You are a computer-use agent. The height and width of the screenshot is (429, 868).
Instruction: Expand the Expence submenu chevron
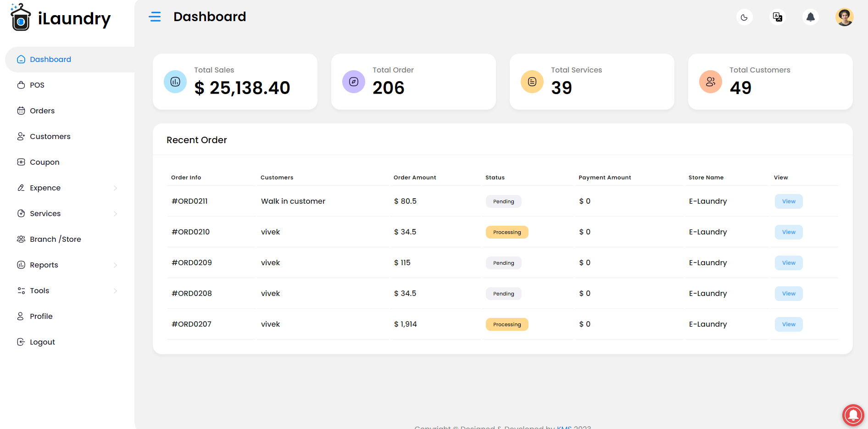(x=115, y=188)
